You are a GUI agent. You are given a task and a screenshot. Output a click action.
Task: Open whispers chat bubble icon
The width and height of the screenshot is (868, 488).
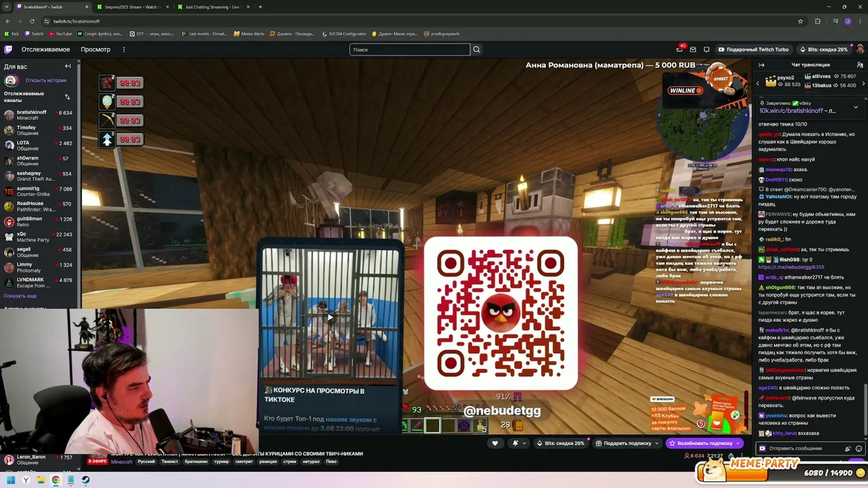[707, 49]
